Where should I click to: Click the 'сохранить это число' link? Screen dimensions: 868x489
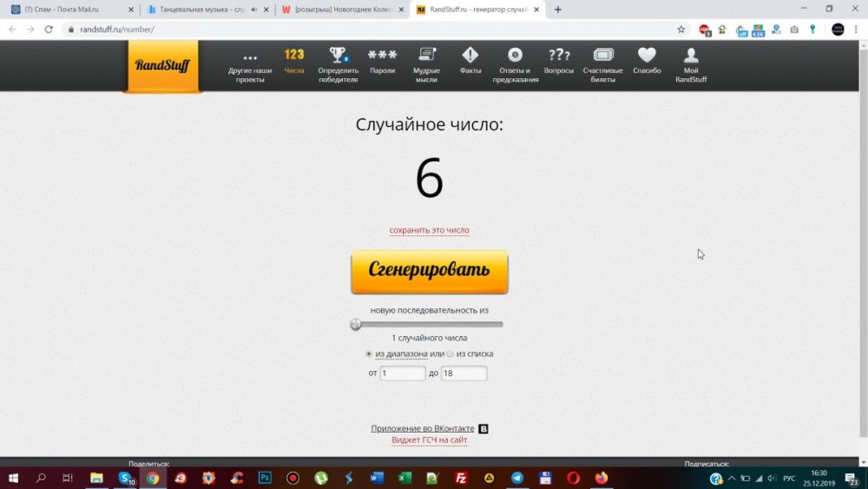pos(429,231)
